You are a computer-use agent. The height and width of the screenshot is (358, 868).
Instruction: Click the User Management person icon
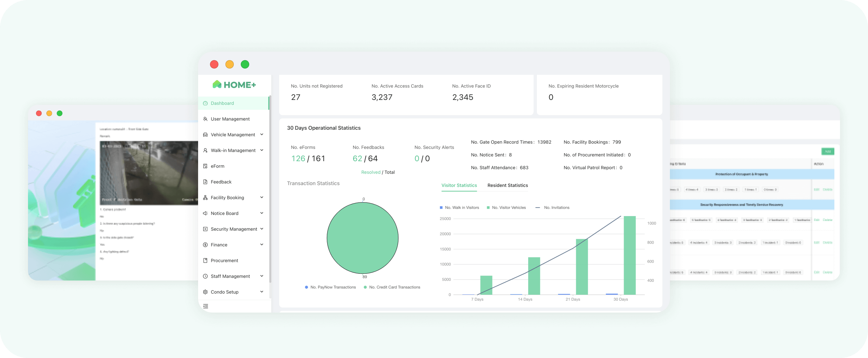pyautogui.click(x=205, y=119)
